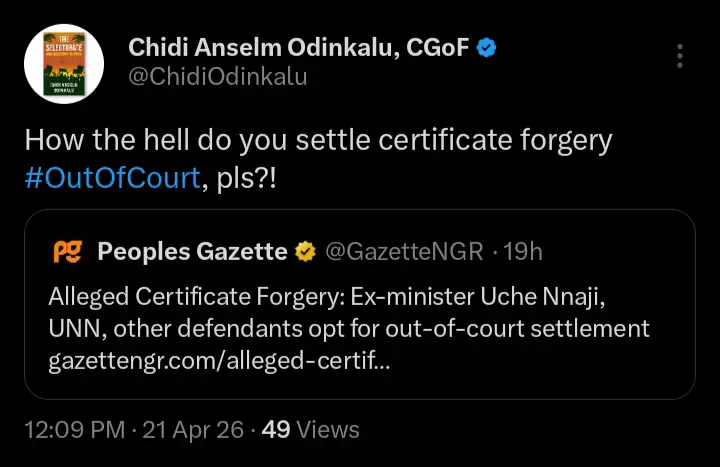Click the gold verified badge
This screenshot has height=467, width=720.
click(304, 252)
